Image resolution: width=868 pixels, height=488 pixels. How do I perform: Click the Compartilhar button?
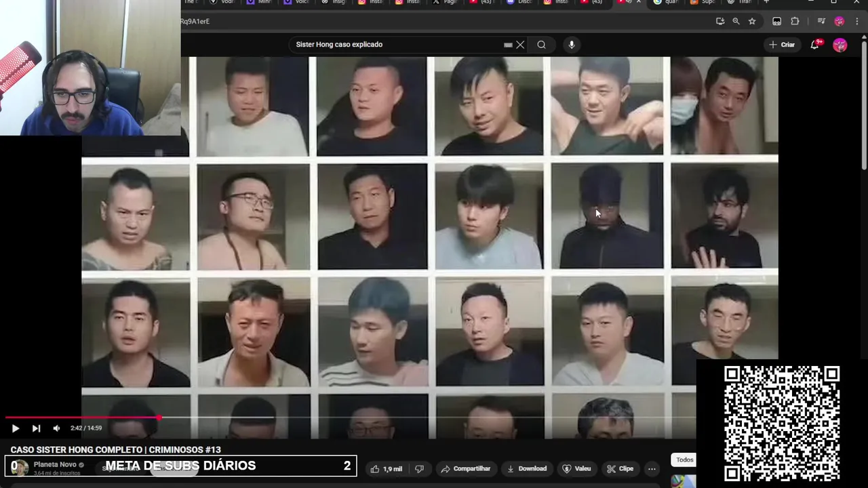[466, 468]
